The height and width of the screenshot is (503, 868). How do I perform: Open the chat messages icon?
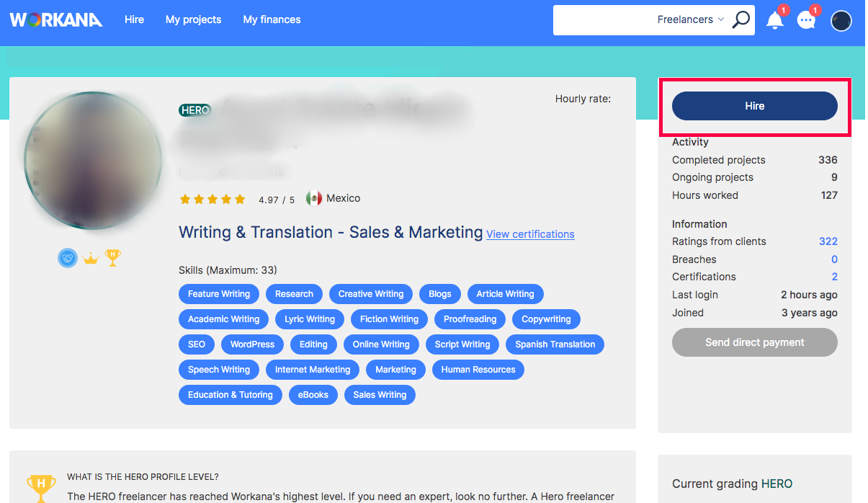(x=806, y=20)
